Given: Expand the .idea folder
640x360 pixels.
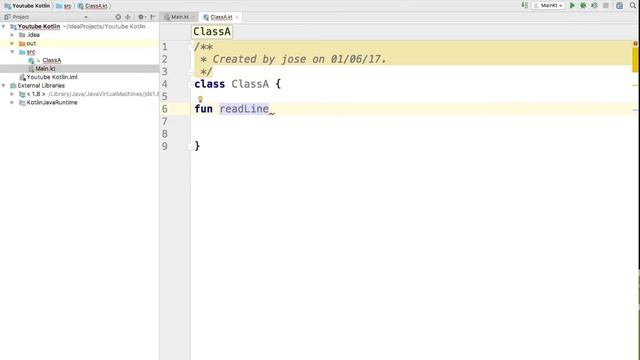Looking at the screenshot, I should (12, 35).
